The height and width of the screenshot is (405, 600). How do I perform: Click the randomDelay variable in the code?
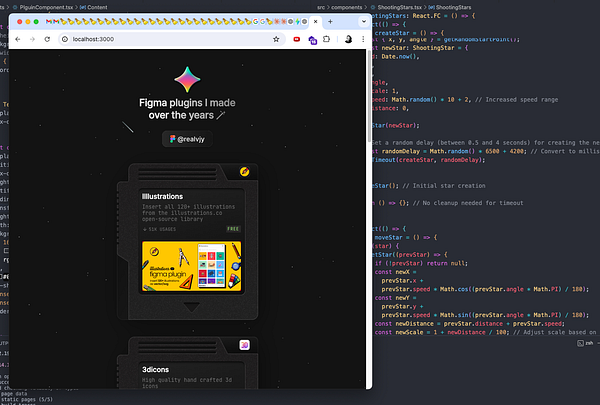tap(401, 151)
